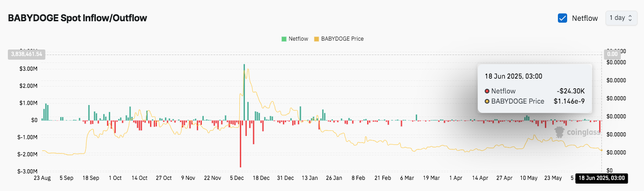644x191 pixels.
Task: Open the 1 day interval dropdown
Action: pyautogui.click(x=621, y=18)
